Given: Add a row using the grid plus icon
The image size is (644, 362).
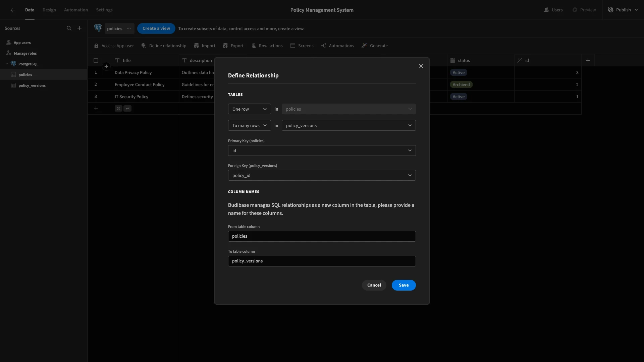Looking at the screenshot, I should pyautogui.click(x=96, y=108).
